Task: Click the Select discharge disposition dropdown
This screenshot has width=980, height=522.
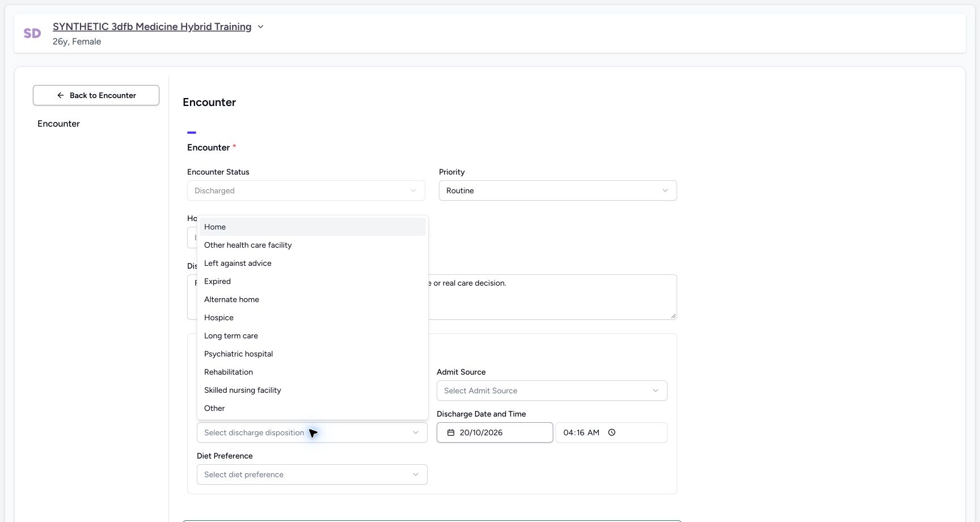Action: point(312,432)
